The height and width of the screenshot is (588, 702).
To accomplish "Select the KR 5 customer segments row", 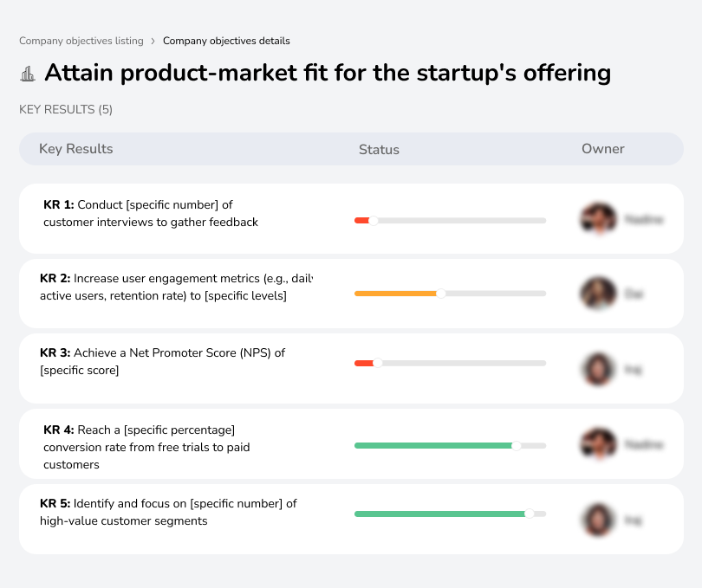I will coord(217,519).
